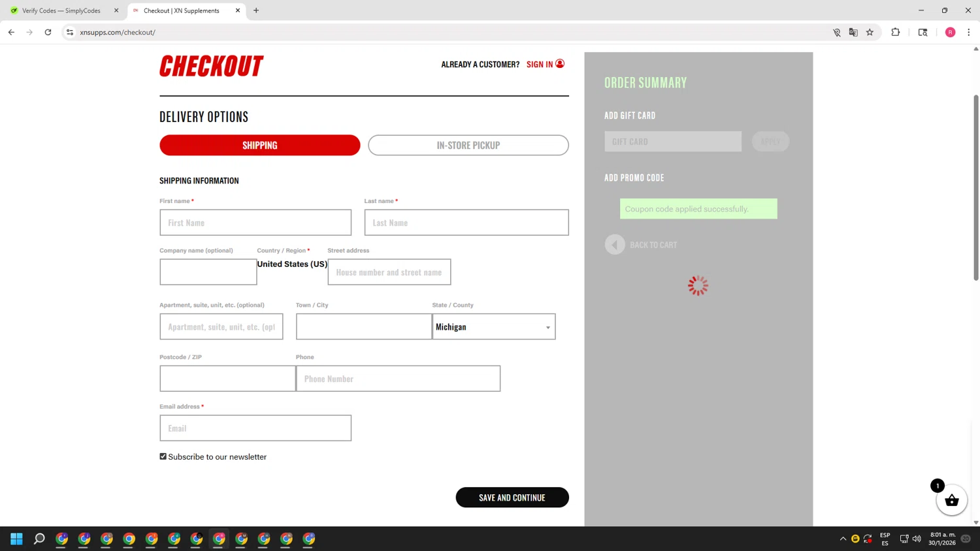Bookmark this page with the star icon
980x551 pixels.
click(x=870, y=32)
